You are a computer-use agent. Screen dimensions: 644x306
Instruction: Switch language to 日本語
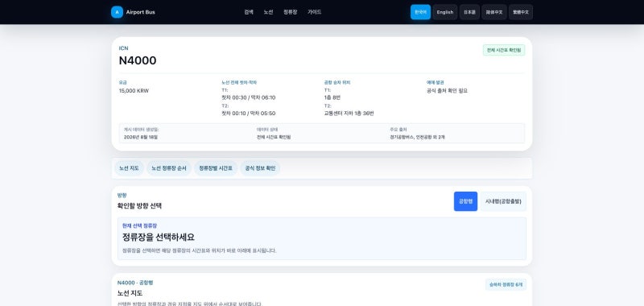[469, 12]
